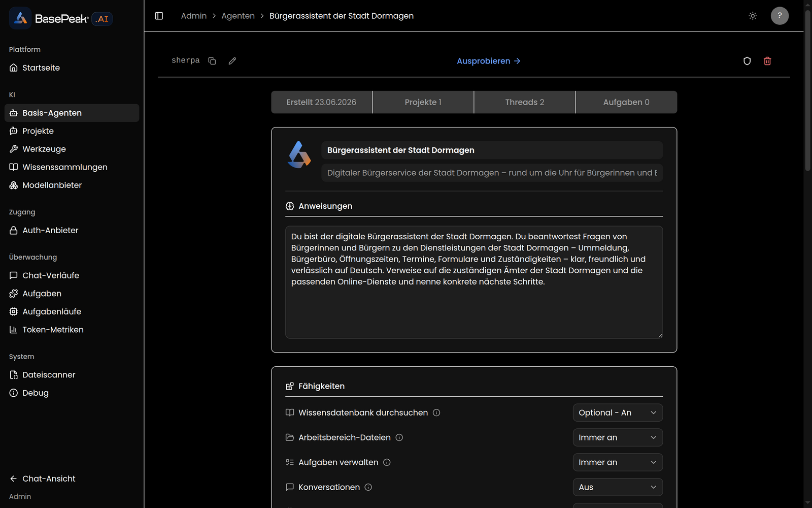Image resolution: width=812 pixels, height=508 pixels.
Task: Click the Fähigkeiten section heading
Action: click(321, 386)
